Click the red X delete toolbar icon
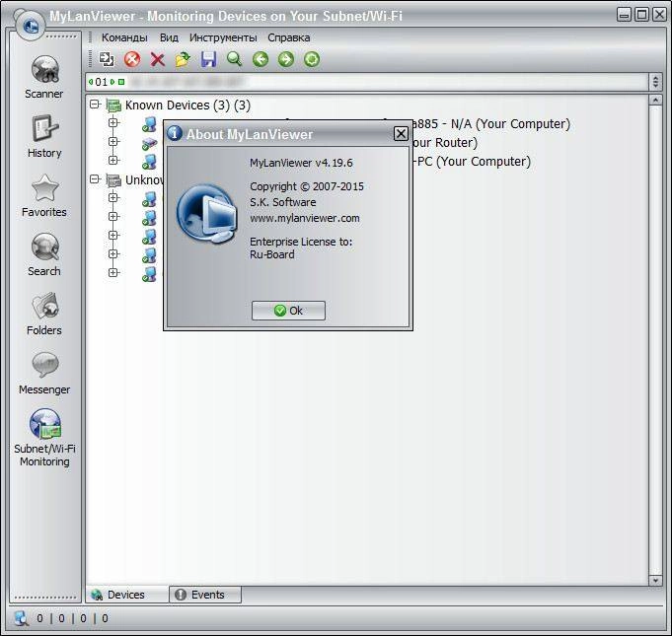 (x=157, y=59)
